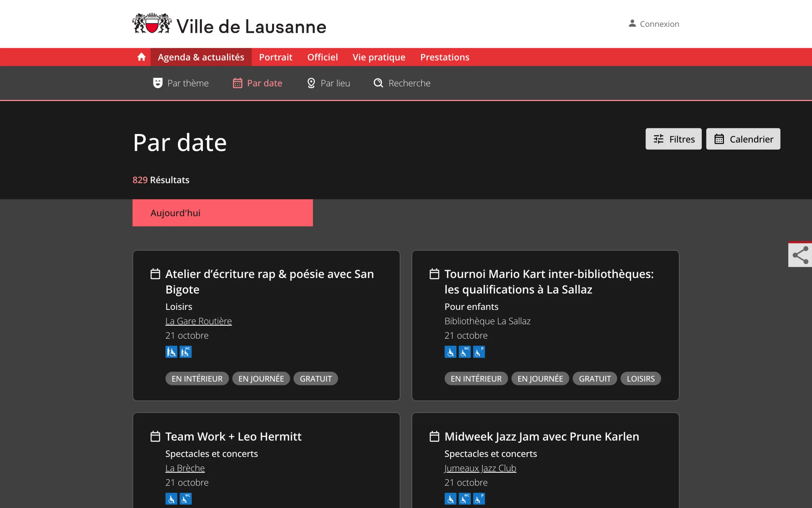Open La Gare Routière venue link
The height and width of the screenshot is (508, 812).
point(199,321)
